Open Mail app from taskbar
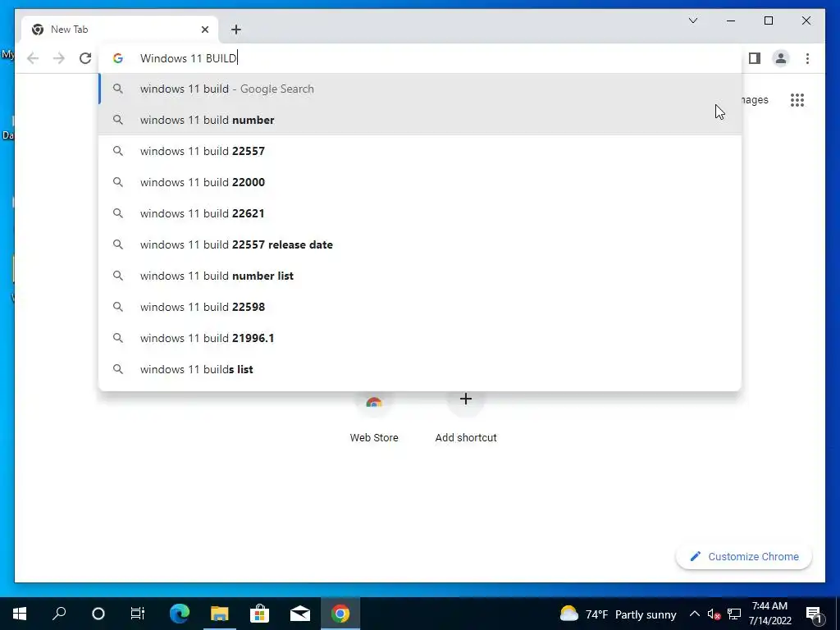The height and width of the screenshot is (630, 840). [x=300, y=614]
